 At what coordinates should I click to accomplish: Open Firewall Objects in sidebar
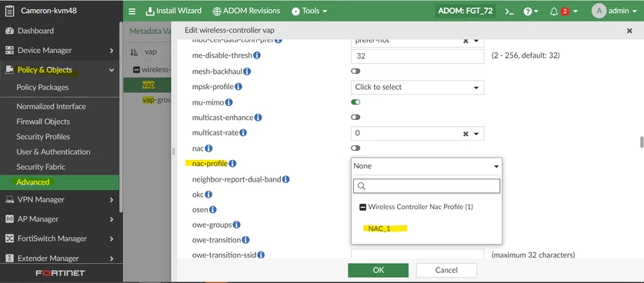[43, 122]
